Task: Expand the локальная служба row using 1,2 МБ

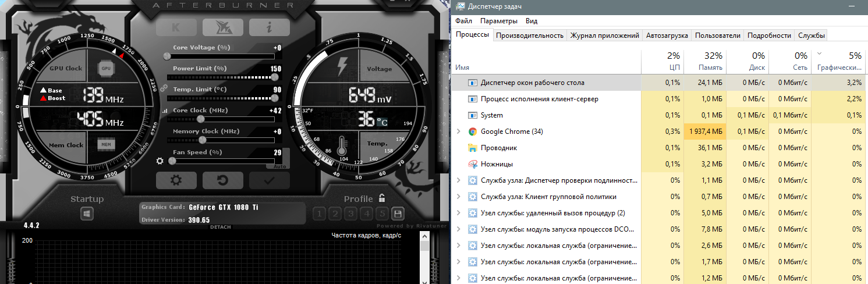Action: pyautogui.click(x=459, y=278)
